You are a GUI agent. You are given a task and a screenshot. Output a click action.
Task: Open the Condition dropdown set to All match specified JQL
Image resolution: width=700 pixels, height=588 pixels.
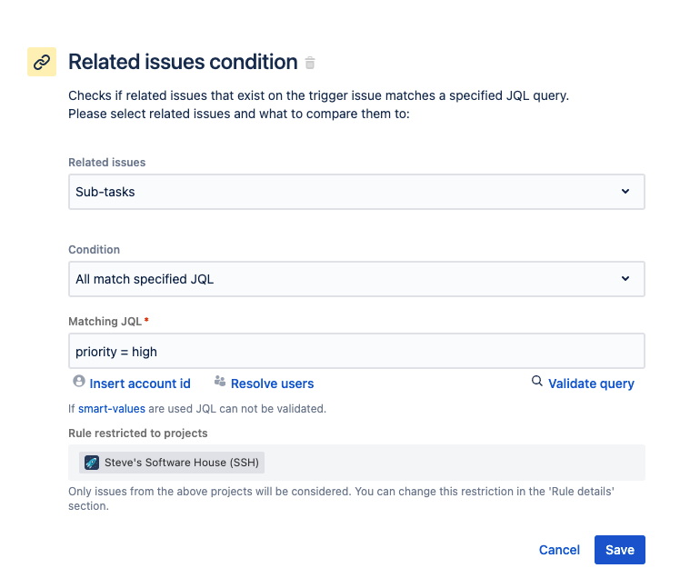tap(356, 279)
